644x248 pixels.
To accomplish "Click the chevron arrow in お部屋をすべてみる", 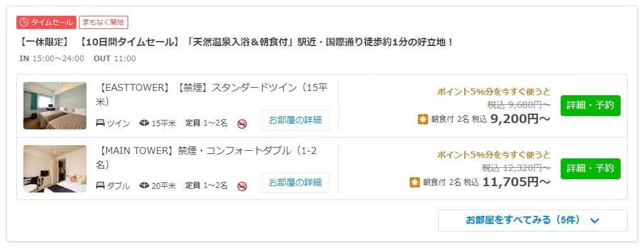I will [x=594, y=221].
